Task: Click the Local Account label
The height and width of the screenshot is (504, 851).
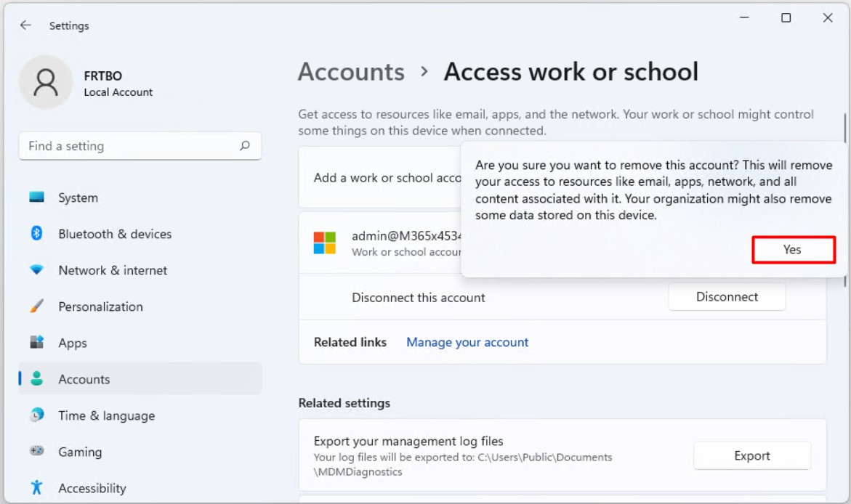Action: tap(118, 92)
